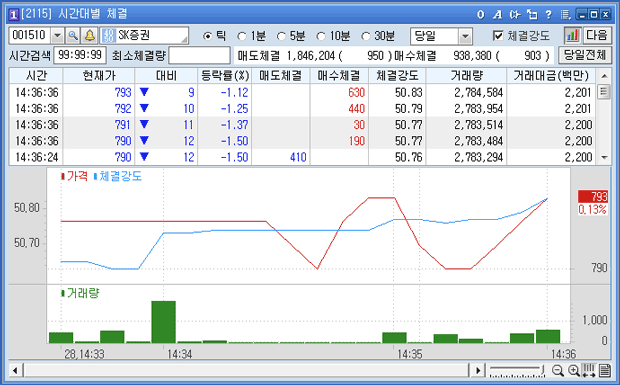620x385 pixels.
Task: Click the 당일전체 button
Action: (x=584, y=55)
